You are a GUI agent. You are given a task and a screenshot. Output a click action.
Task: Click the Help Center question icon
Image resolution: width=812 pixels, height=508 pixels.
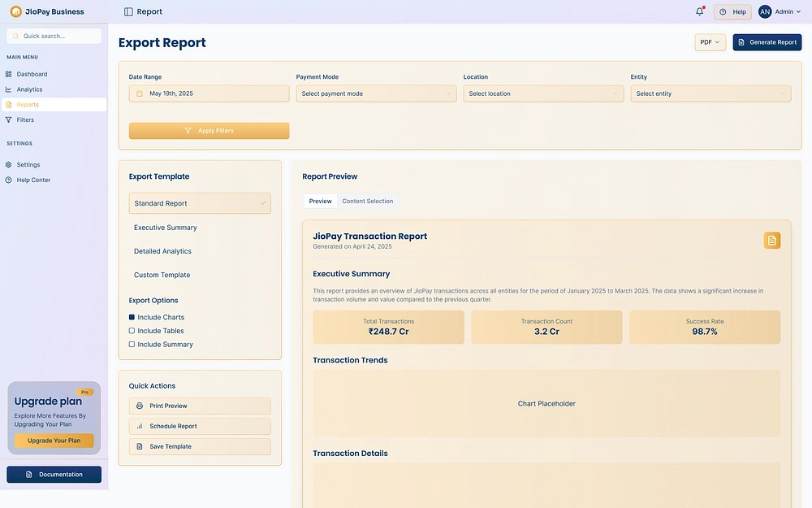pos(8,180)
